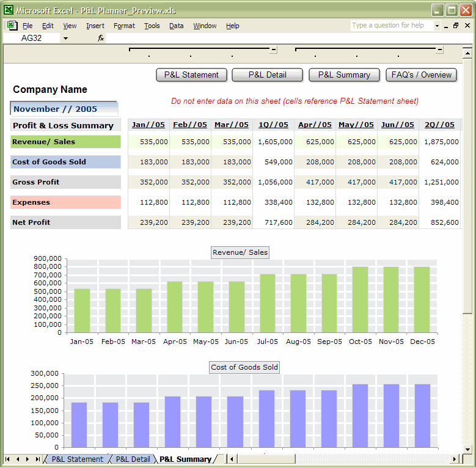476x468 pixels.
Task: Open the Tools menu
Action: click(x=152, y=26)
